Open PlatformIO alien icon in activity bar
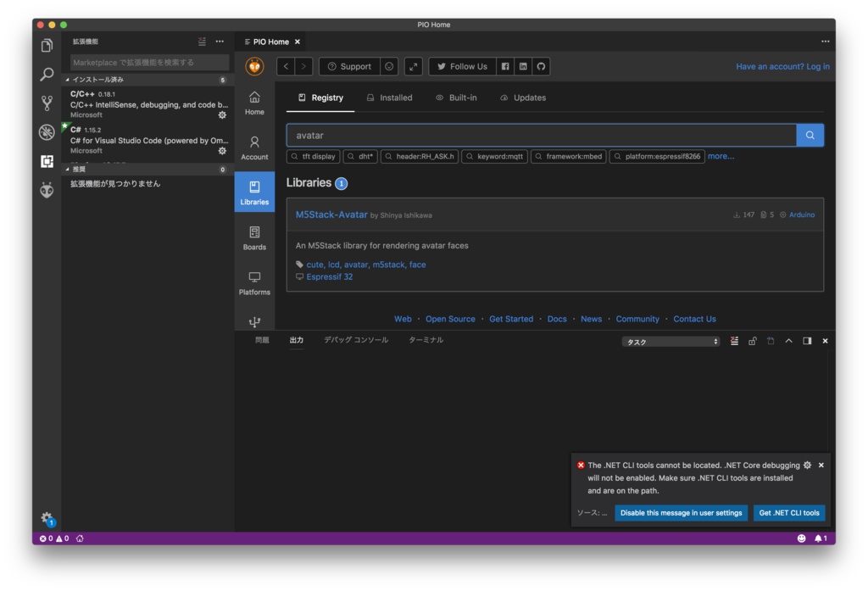This screenshot has width=868, height=591. point(47,190)
